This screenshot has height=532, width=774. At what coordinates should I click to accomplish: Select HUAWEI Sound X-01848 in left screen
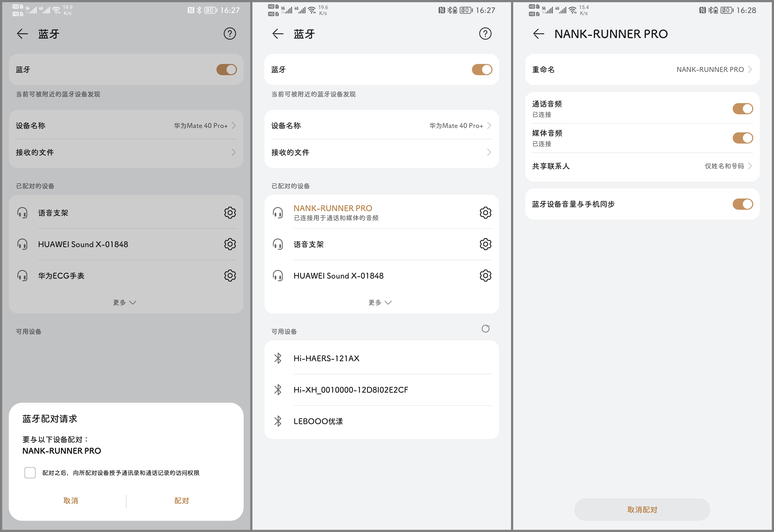[x=126, y=244]
